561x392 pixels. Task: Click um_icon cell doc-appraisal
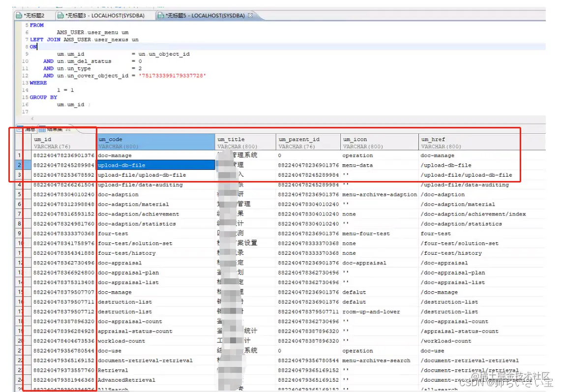tap(380, 263)
